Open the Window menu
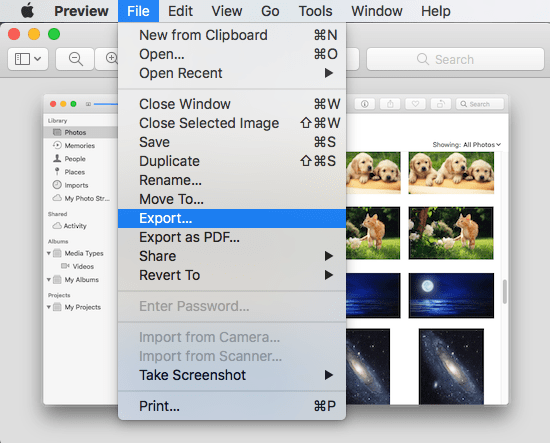Viewport: 550px width, 443px height. pyautogui.click(x=377, y=11)
